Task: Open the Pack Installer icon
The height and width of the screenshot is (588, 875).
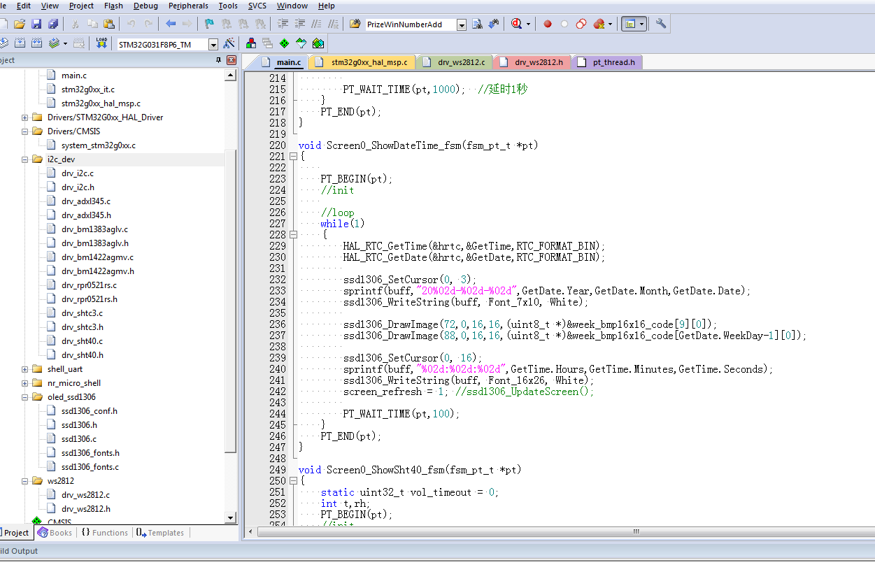Action: [318, 43]
